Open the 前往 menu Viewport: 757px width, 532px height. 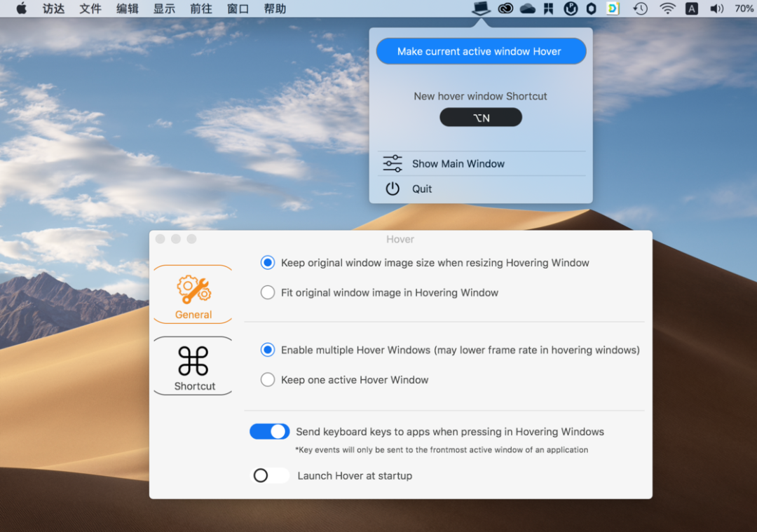[201, 8]
